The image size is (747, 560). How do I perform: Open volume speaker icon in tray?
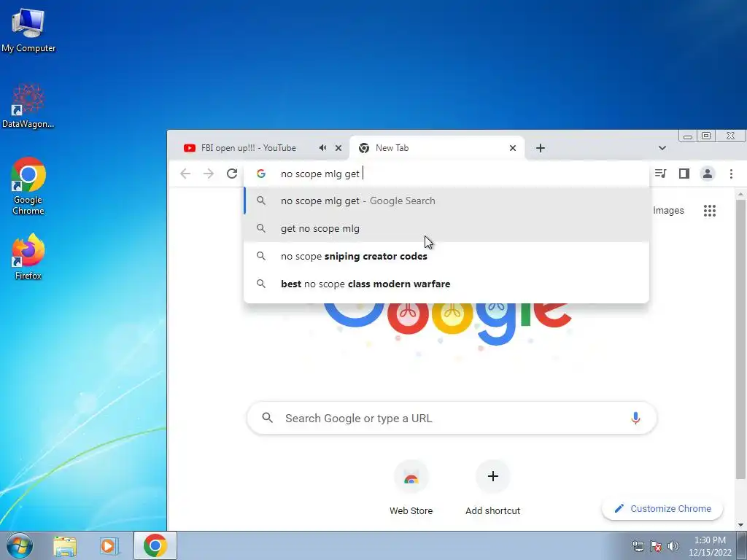click(x=673, y=546)
